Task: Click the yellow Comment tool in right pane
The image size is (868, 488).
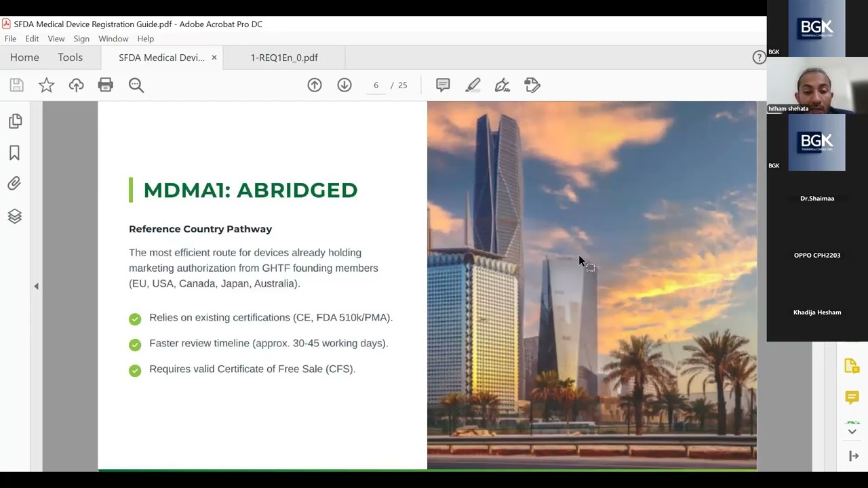Action: 852,397
